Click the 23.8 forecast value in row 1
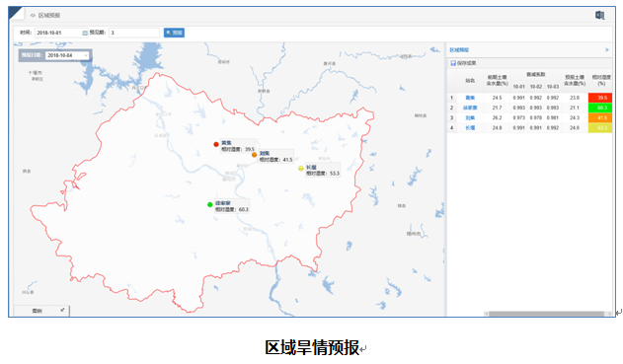This screenshot has width=623, height=364. [575, 98]
